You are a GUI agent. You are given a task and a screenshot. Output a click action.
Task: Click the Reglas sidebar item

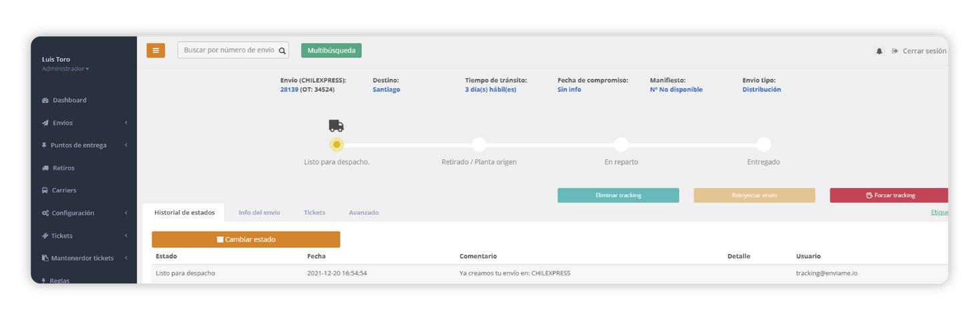coord(59,280)
